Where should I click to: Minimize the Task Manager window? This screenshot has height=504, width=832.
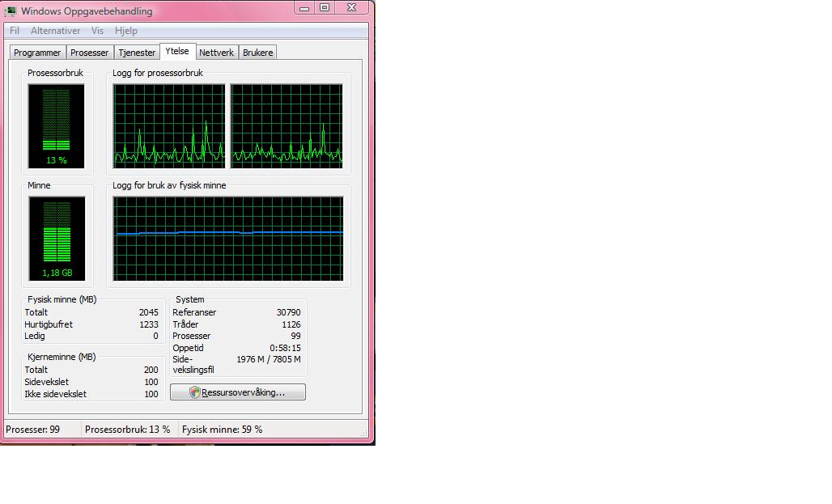click(304, 8)
